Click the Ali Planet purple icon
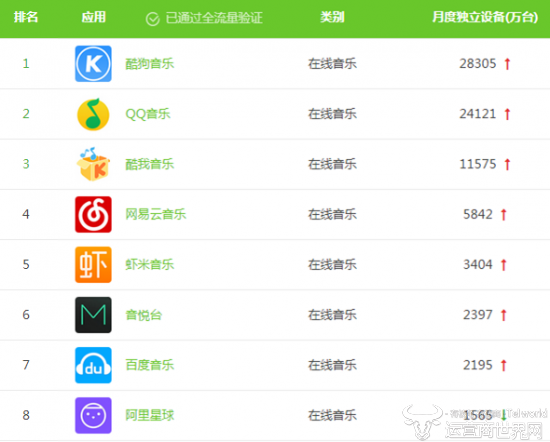This screenshot has width=550, height=442. tap(93, 415)
